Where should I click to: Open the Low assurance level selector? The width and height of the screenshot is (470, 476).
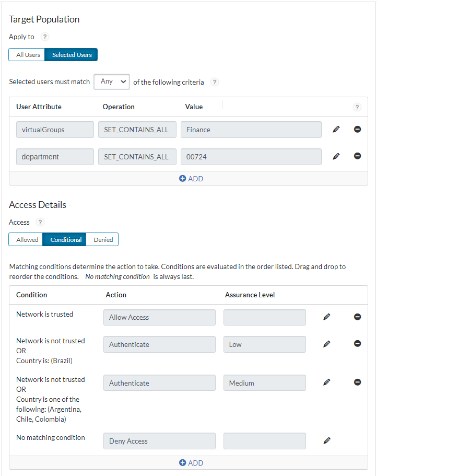[x=264, y=344]
